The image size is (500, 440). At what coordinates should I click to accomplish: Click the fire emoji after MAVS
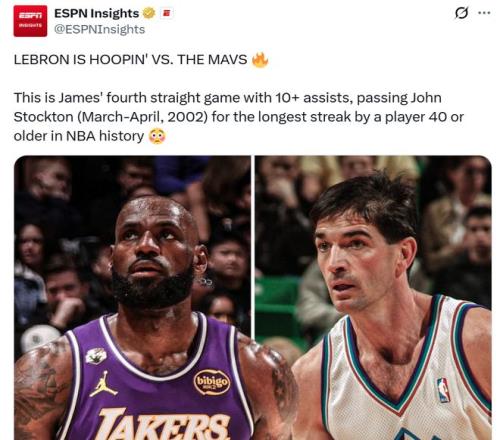tap(260, 60)
